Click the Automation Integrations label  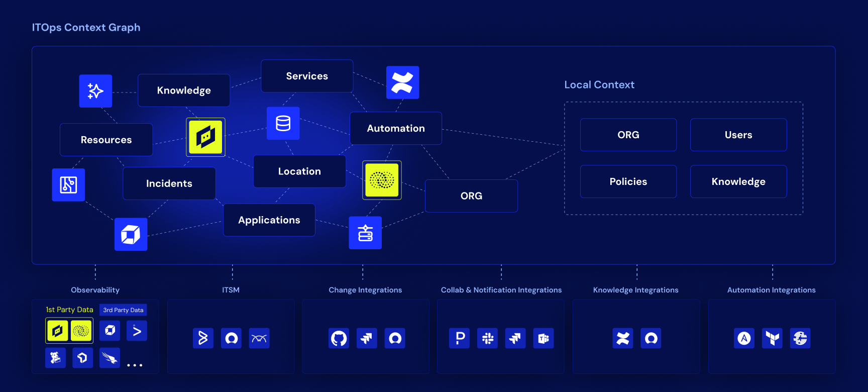pyautogui.click(x=772, y=290)
